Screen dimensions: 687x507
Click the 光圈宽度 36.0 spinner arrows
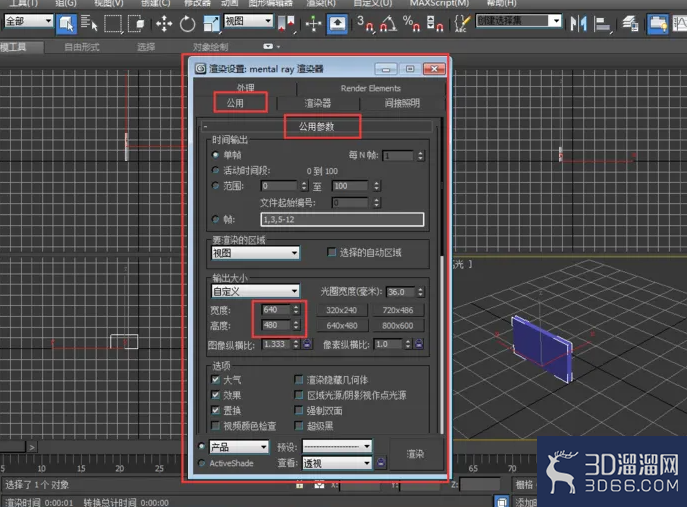coord(421,292)
